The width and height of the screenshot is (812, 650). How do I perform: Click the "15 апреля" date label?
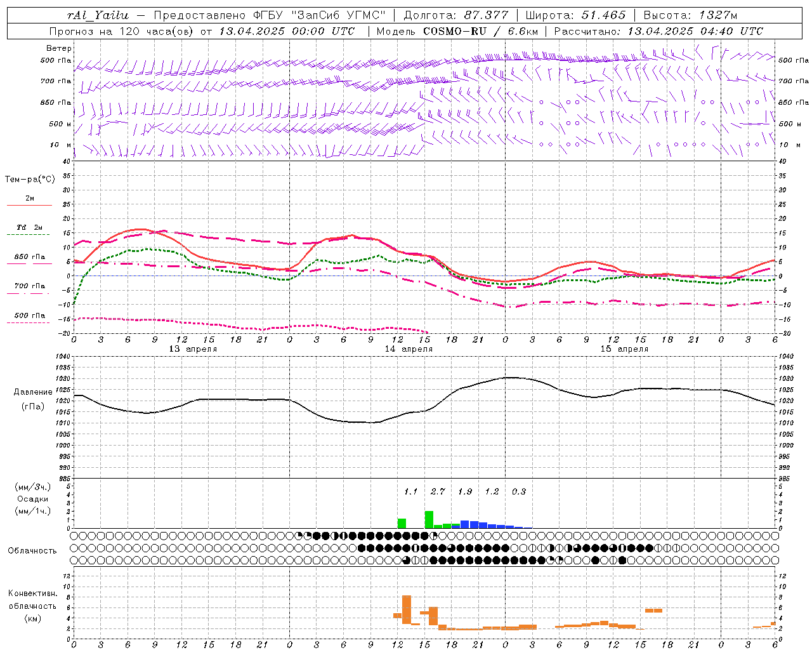[624, 349]
